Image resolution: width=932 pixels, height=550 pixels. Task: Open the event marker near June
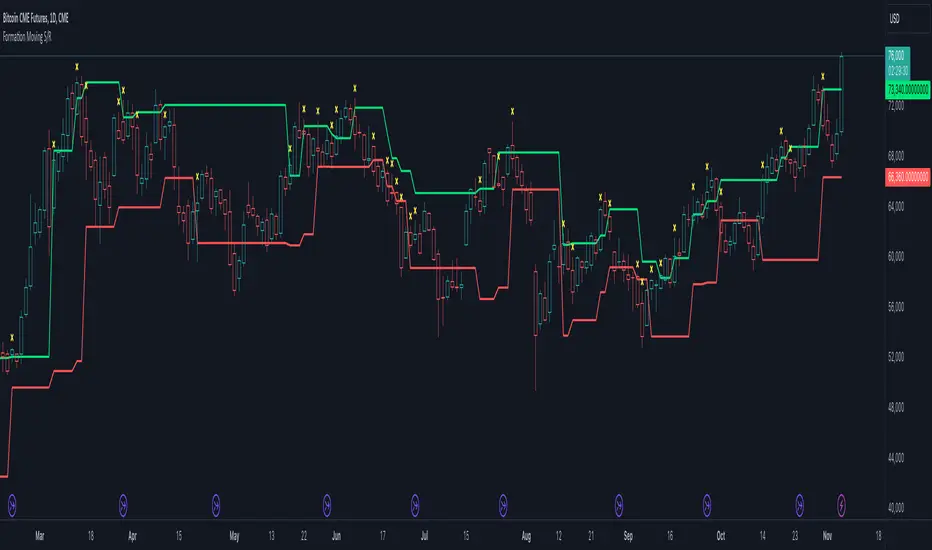(326, 505)
